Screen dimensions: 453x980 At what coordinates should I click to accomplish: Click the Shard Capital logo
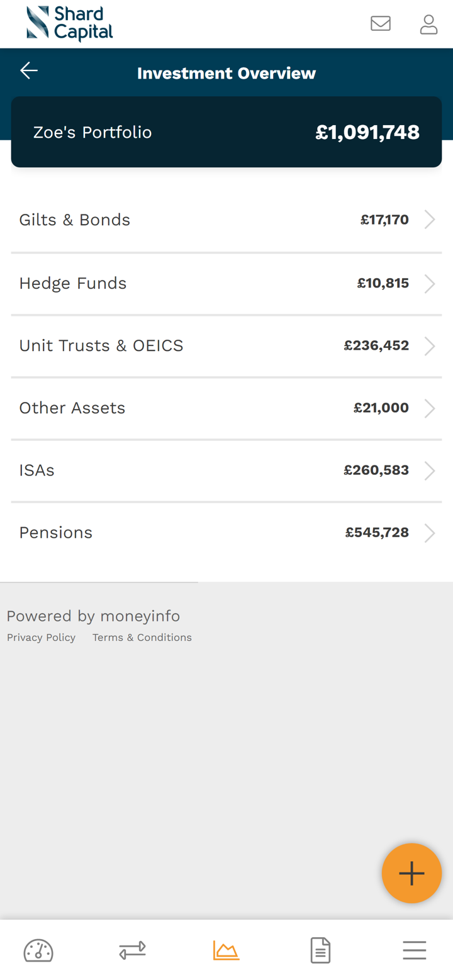point(70,24)
